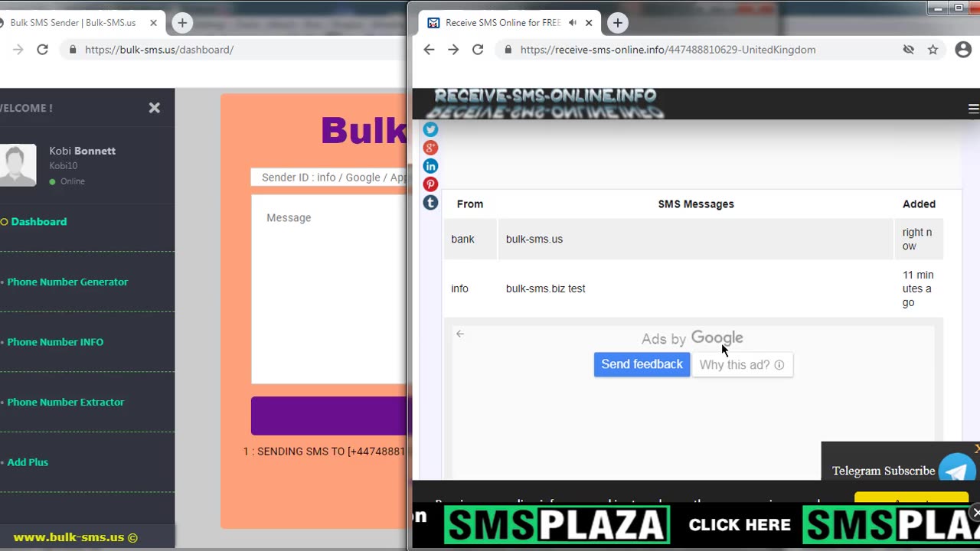Click the back arrow in the Google ad
Image resolution: width=980 pixels, height=551 pixels.
click(460, 334)
